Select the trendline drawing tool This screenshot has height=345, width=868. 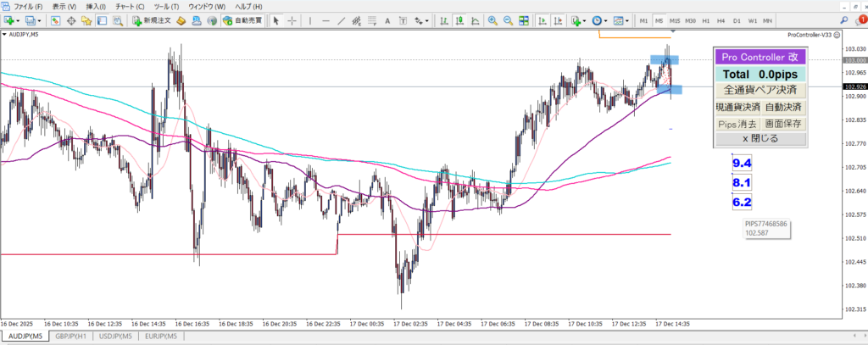[x=338, y=20]
